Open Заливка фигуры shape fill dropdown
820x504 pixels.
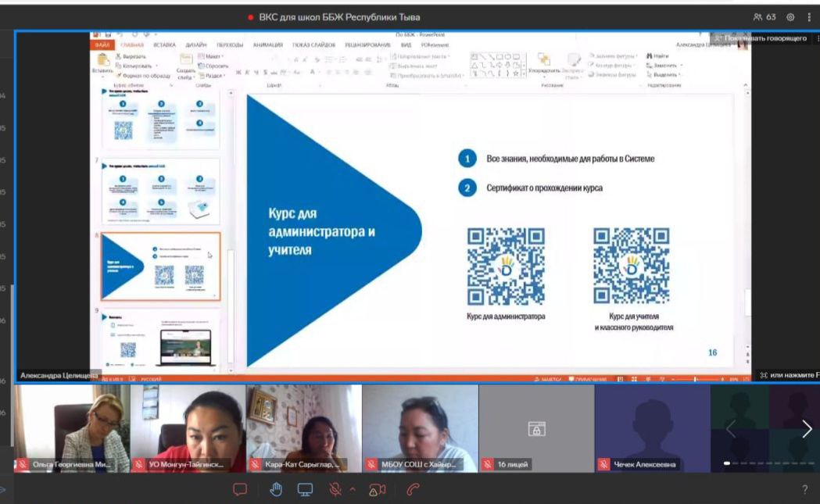pyautogui.click(x=612, y=55)
